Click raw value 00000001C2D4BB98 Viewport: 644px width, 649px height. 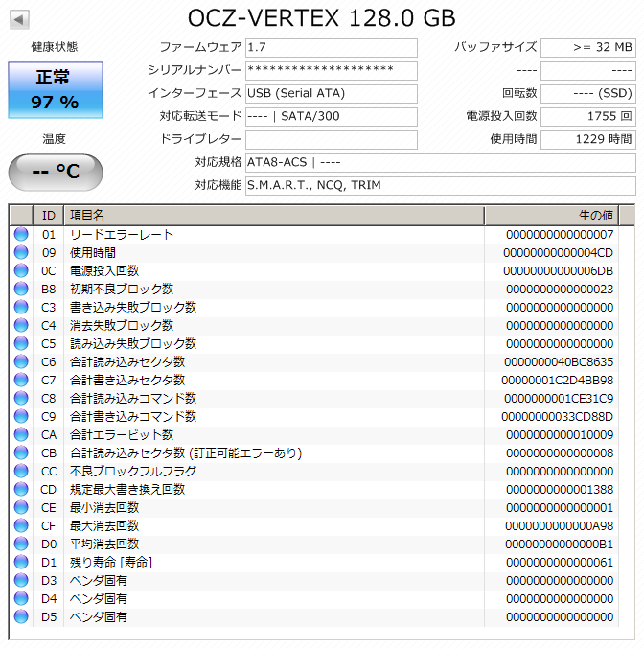pos(558,381)
